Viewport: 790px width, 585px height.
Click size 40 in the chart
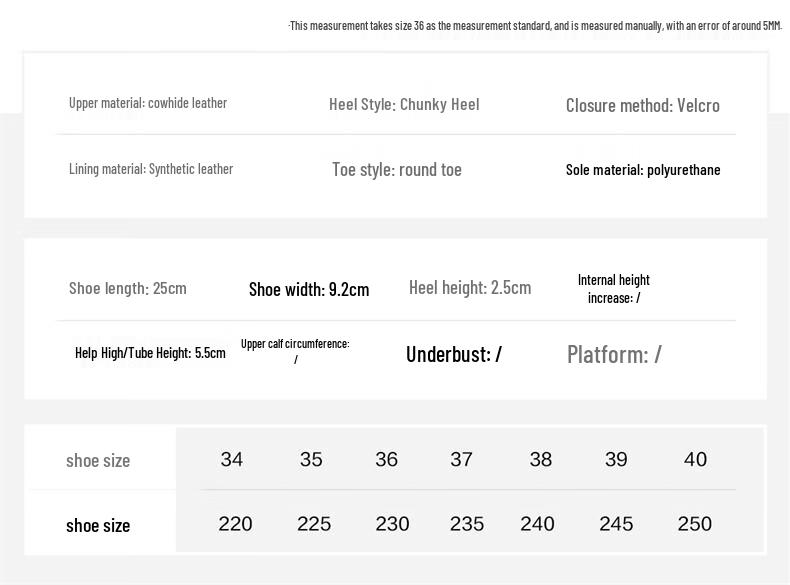(695, 459)
